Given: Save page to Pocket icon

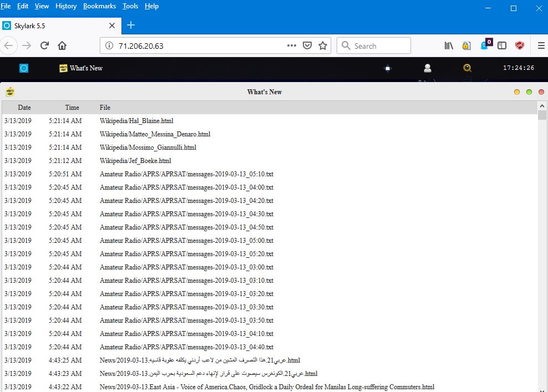Looking at the screenshot, I should point(307,46).
